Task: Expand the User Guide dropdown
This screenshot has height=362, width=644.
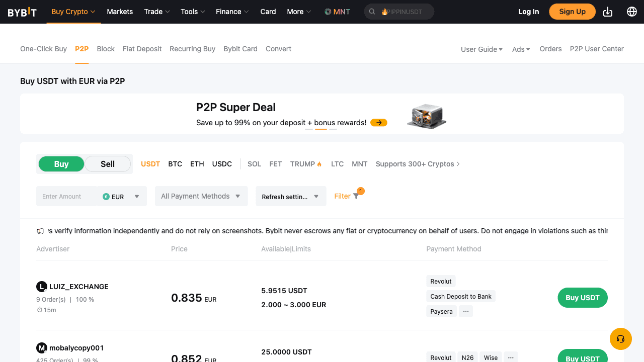Action: [482, 49]
